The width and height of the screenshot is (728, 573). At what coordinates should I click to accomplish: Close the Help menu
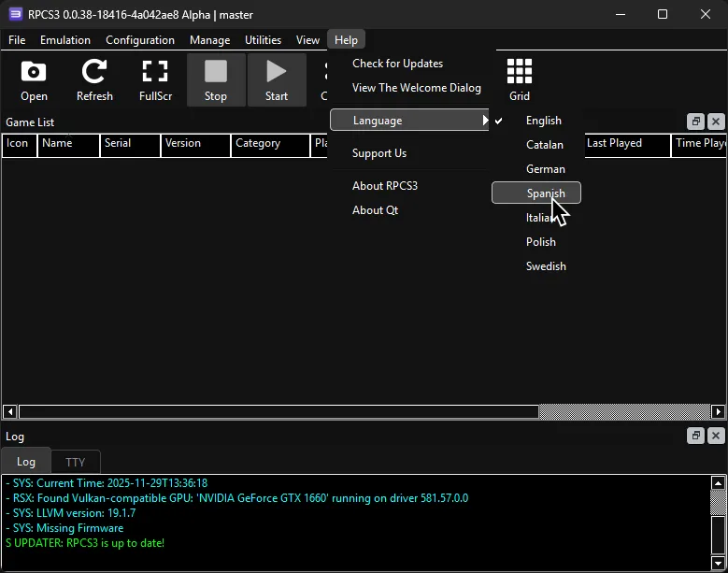(346, 40)
